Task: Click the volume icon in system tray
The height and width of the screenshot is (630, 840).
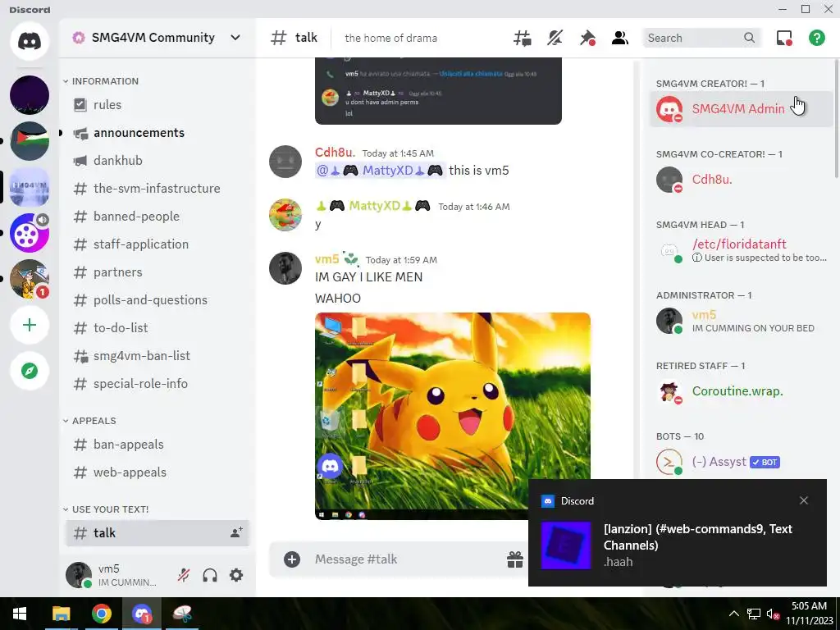Action: coord(773,614)
